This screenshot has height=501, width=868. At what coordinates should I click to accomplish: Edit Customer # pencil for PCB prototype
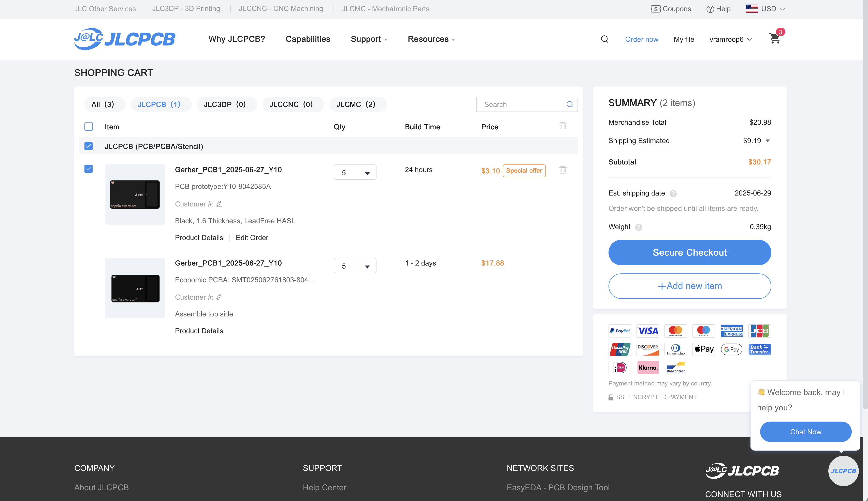point(219,204)
